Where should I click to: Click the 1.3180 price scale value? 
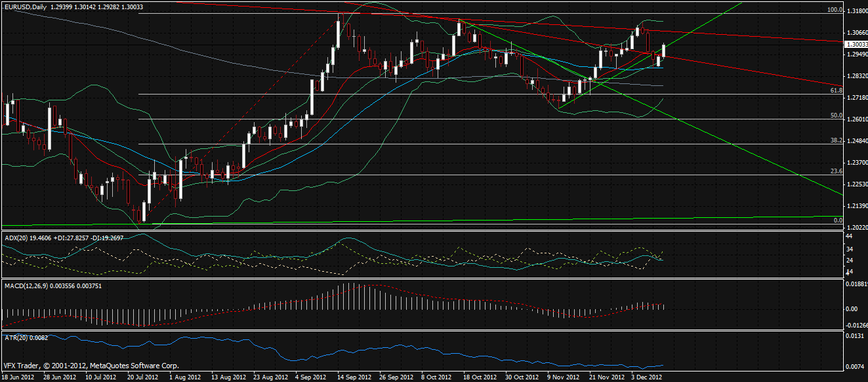click(856, 11)
